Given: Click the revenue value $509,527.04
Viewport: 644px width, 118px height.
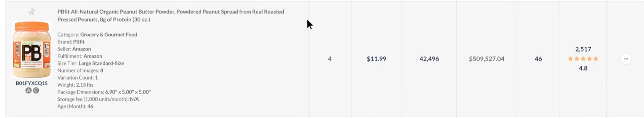Looking at the screenshot, I should click(x=487, y=59).
